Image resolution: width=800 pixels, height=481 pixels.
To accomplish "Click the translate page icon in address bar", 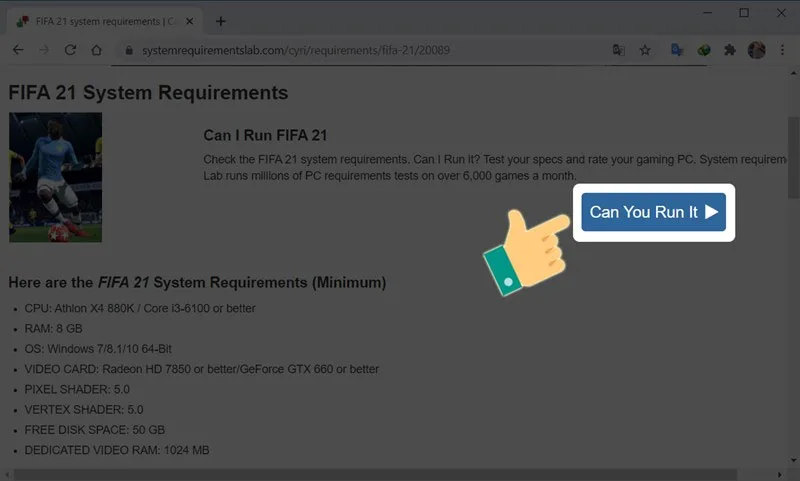I will point(618,50).
